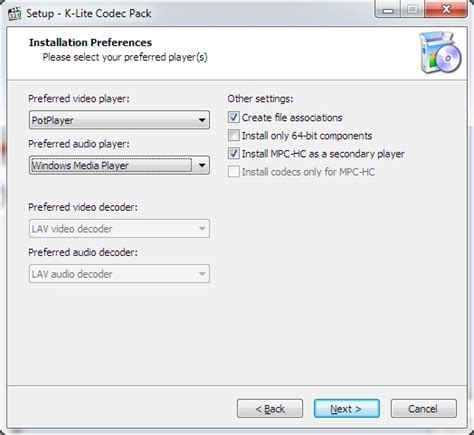Click the K-Lite setup icon in title bar
474x435 pixels.
14,14
